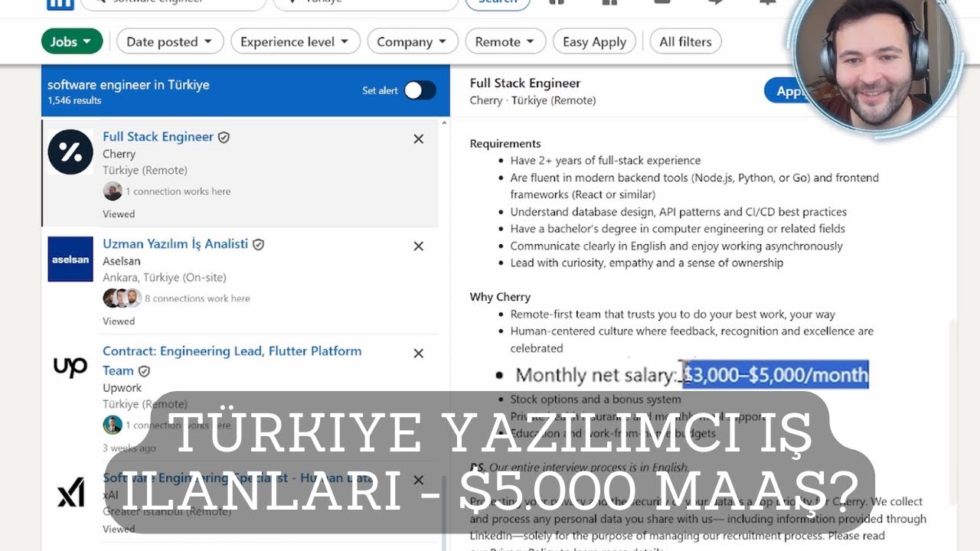Click the Search button in top bar
Viewport: 980px width, 551px height.
[498, 3]
